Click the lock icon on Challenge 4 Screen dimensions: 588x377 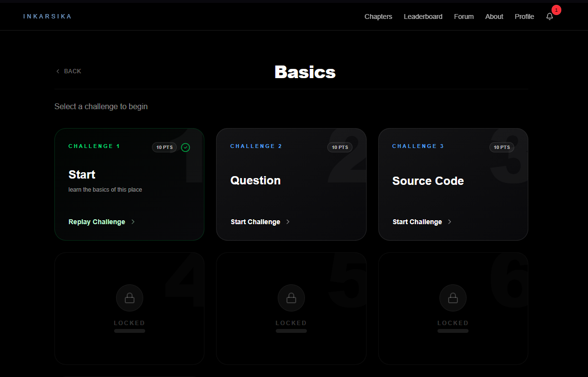coord(129,297)
